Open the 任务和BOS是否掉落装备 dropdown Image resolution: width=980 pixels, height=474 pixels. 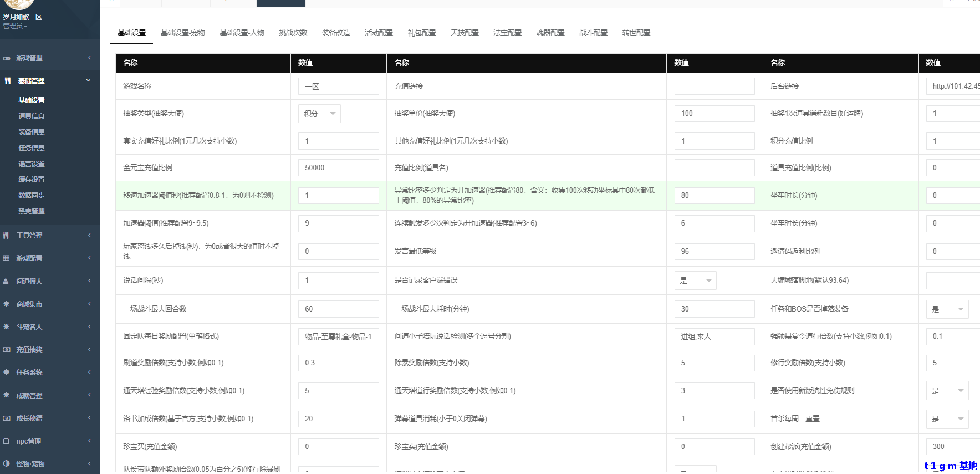(x=947, y=309)
